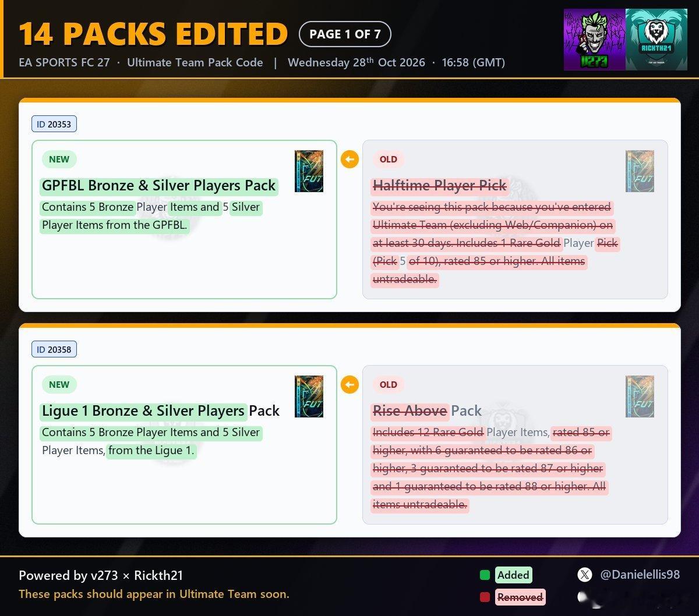Screen dimensions: 699x616
Task: Select the ID 20353 badge
Action: (54, 124)
